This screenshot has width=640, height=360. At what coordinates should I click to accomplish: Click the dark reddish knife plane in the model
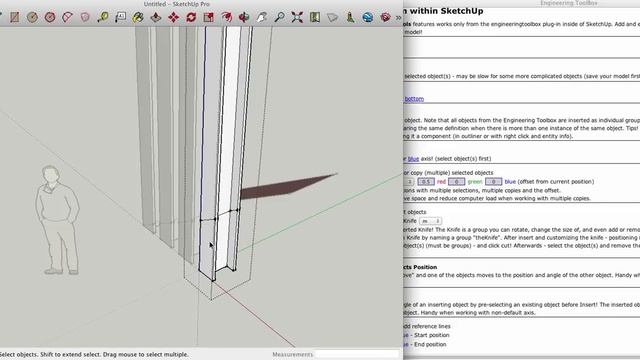tap(288, 186)
